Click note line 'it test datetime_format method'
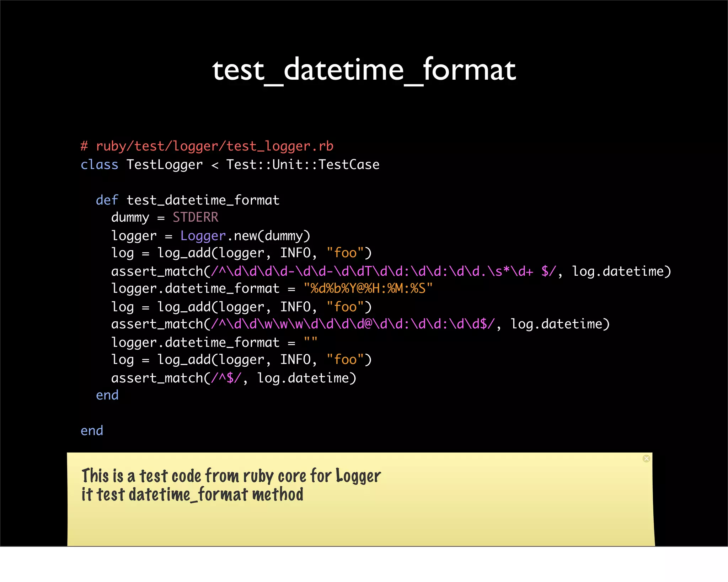This screenshot has height=582, width=728. [x=192, y=494]
